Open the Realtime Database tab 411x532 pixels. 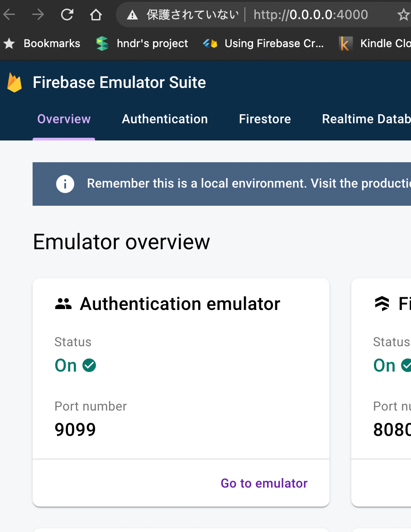click(366, 119)
